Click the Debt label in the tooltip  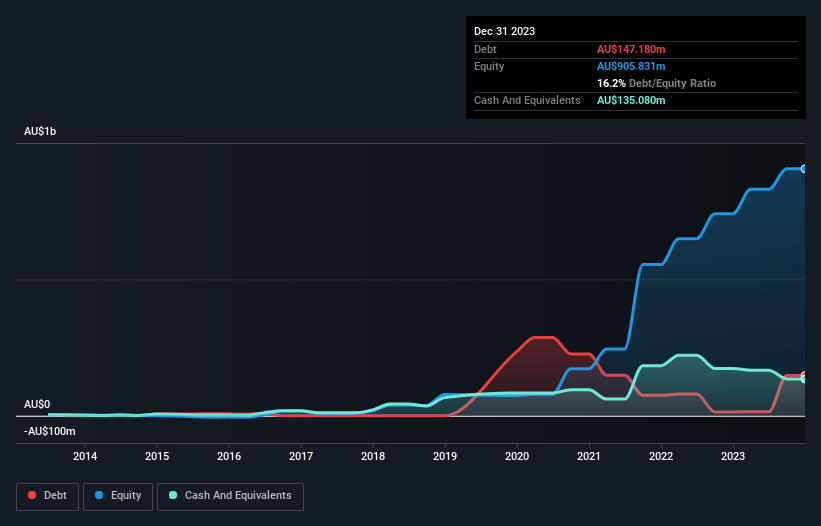click(485, 49)
